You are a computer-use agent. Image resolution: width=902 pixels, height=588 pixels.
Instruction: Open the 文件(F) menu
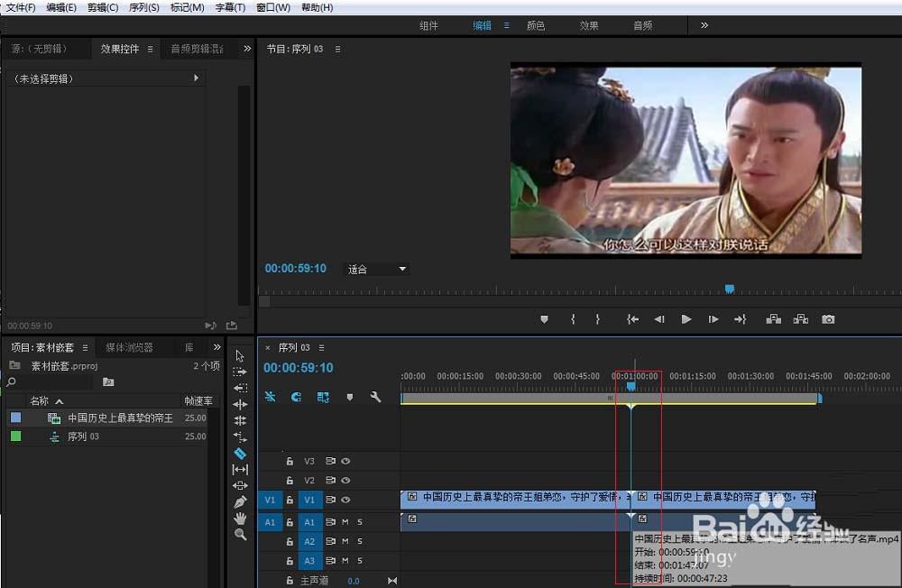20,7
